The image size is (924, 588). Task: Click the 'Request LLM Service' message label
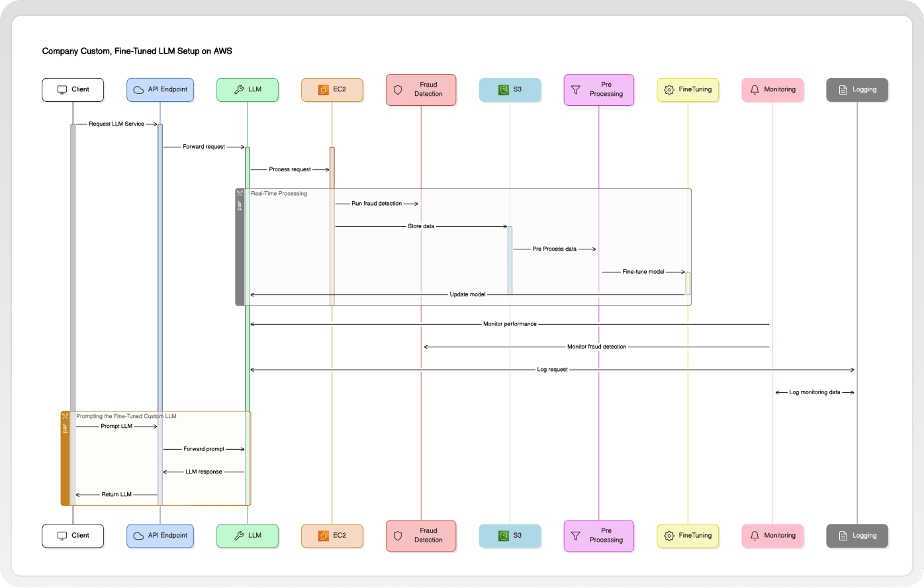pyautogui.click(x=116, y=124)
